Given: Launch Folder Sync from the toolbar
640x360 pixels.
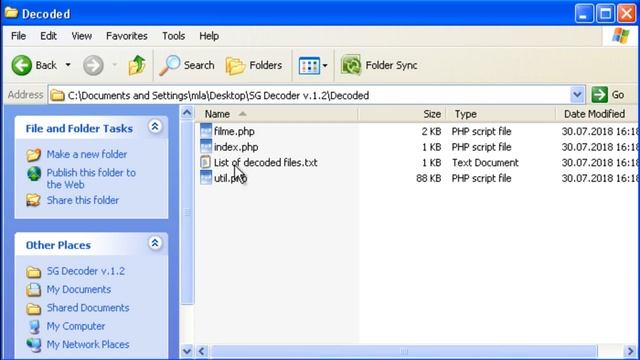Looking at the screenshot, I should coord(379,65).
